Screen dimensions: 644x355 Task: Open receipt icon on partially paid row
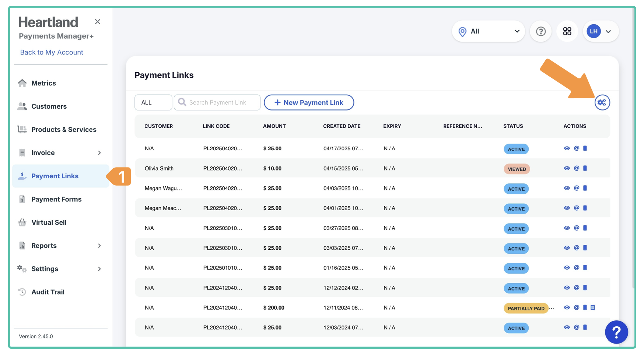pos(593,307)
